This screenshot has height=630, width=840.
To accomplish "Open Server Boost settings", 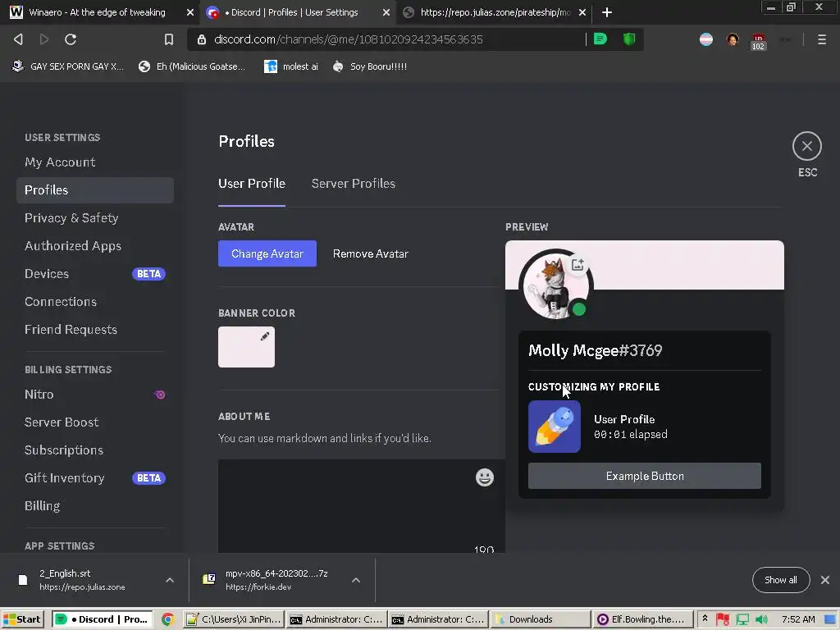I will (x=95, y=422).
